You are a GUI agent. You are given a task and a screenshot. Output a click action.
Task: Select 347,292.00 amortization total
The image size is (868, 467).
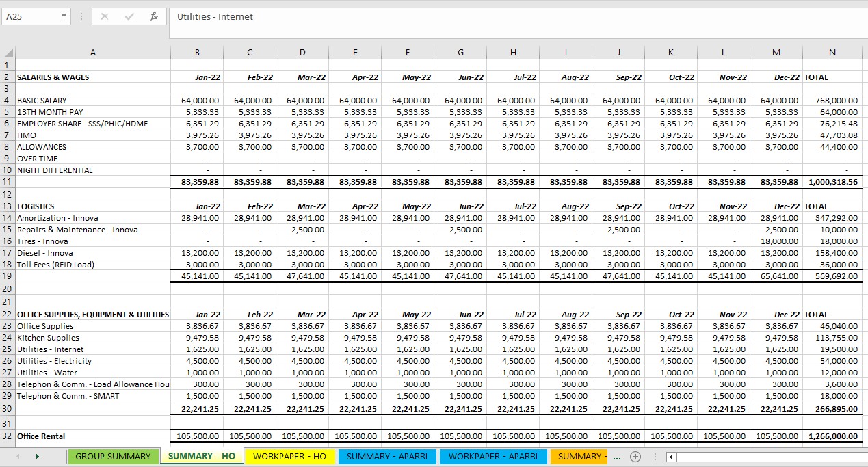[832, 218]
